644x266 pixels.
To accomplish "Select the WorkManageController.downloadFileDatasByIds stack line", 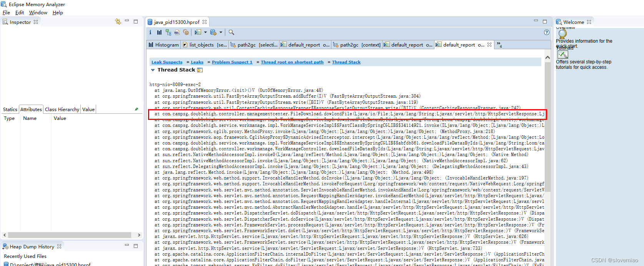I will pyautogui.click(x=349, y=149).
